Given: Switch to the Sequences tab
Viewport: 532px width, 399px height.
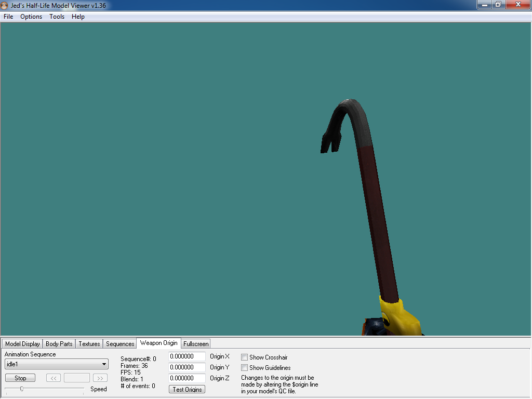Looking at the screenshot, I should click(x=120, y=344).
